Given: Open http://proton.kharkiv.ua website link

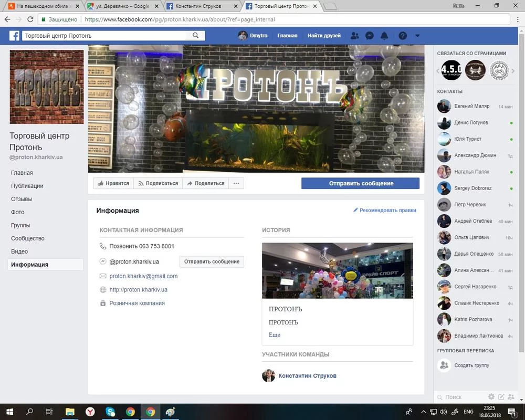Looking at the screenshot, I should pos(138,290).
